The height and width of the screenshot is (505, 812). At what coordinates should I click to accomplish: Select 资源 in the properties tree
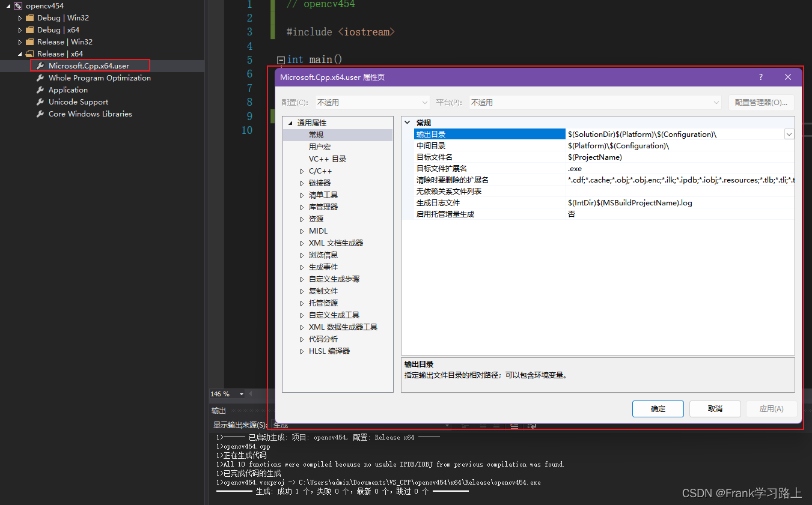(x=316, y=219)
